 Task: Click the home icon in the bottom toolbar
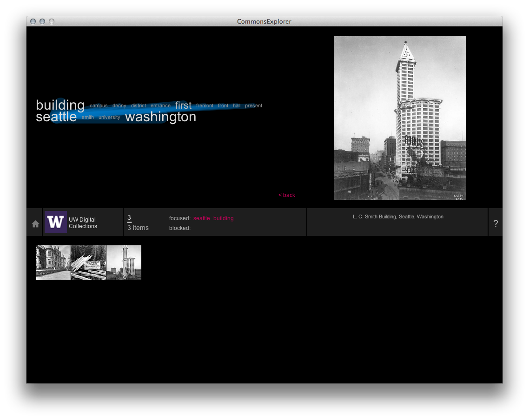pos(34,223)
